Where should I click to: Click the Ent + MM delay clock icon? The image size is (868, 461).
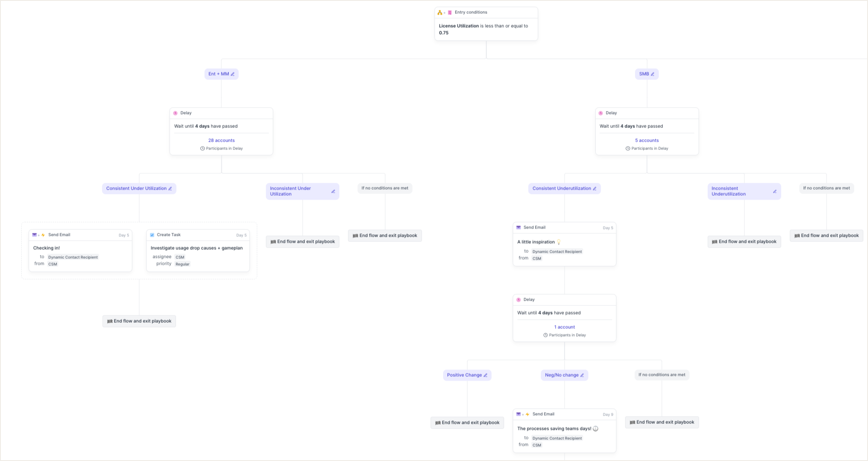point(176,113)
